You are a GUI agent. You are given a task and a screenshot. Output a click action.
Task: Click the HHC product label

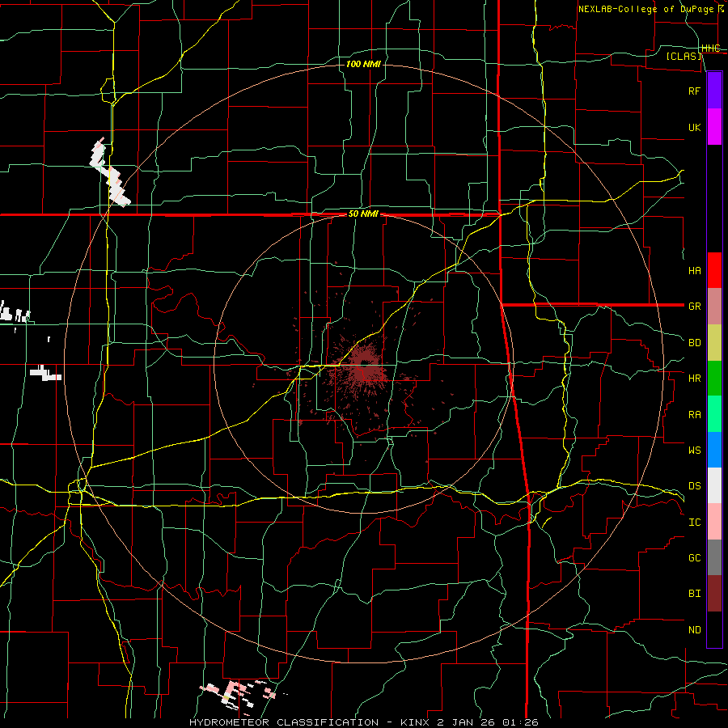coord(710,49)
